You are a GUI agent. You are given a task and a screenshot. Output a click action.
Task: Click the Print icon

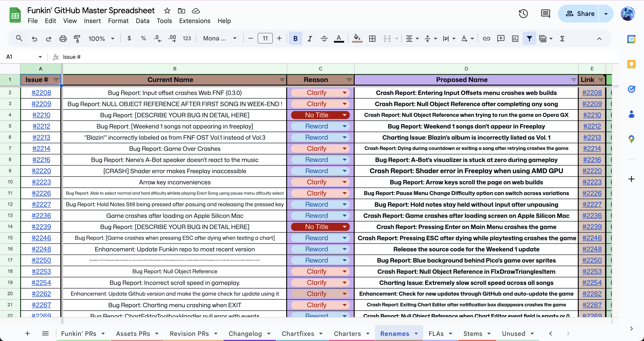click(63, 38)
